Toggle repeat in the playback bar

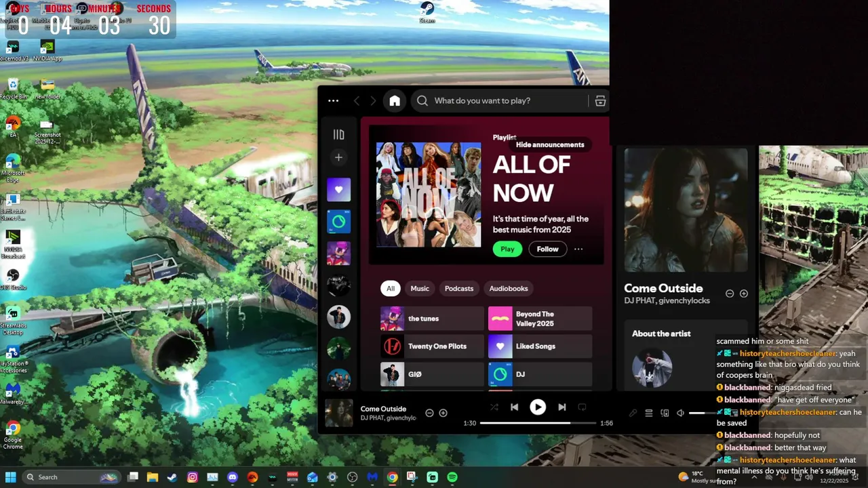pos(582,407)
